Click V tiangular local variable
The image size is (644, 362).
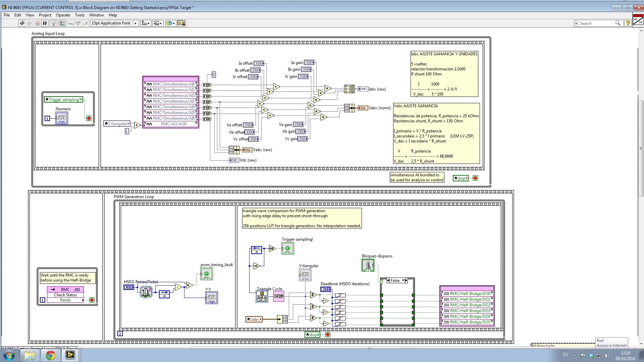[117, 124]
